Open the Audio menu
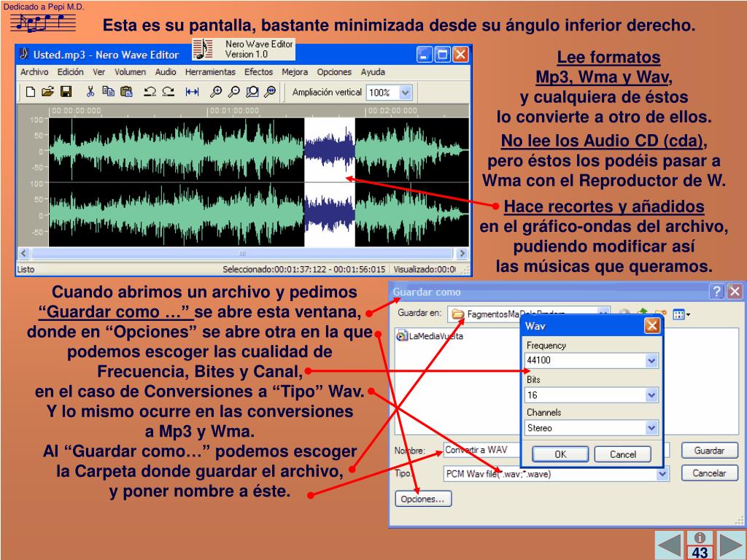The height and width of the screenshot is (560, 747). click(166, 72)
